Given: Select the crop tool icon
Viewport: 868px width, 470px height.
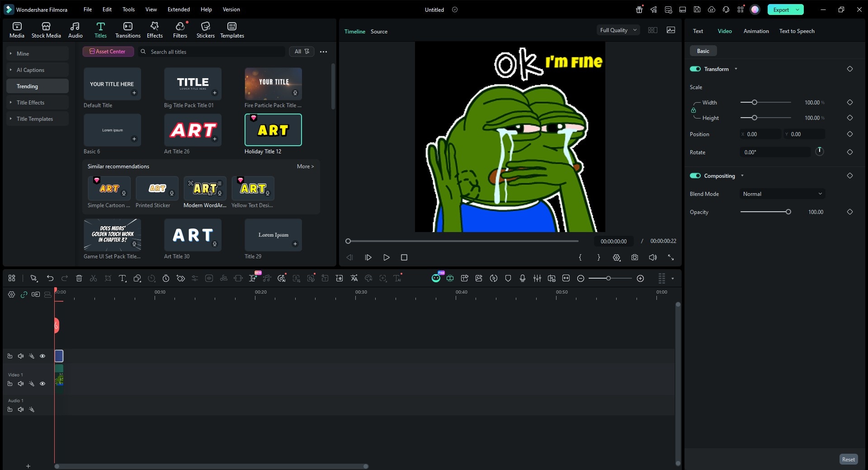Looking at the screenshot, I should click(x=108, y=278).
